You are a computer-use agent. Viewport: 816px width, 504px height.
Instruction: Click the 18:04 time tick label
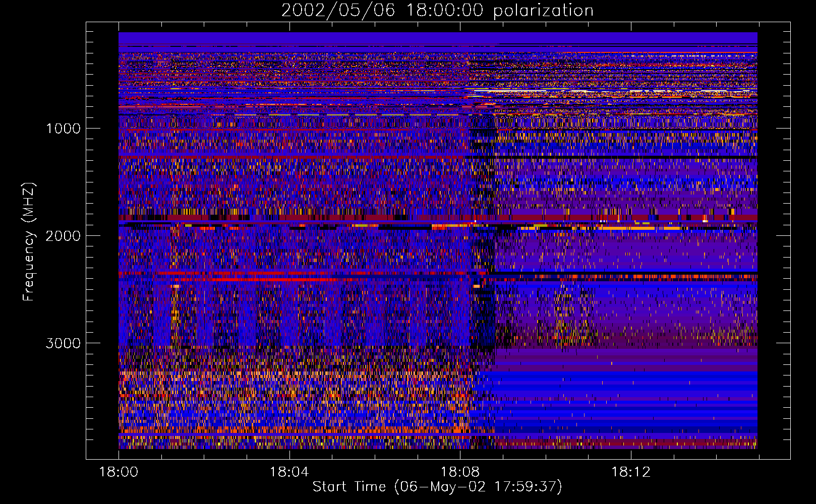pyautogui.click(x=289, y=472)
